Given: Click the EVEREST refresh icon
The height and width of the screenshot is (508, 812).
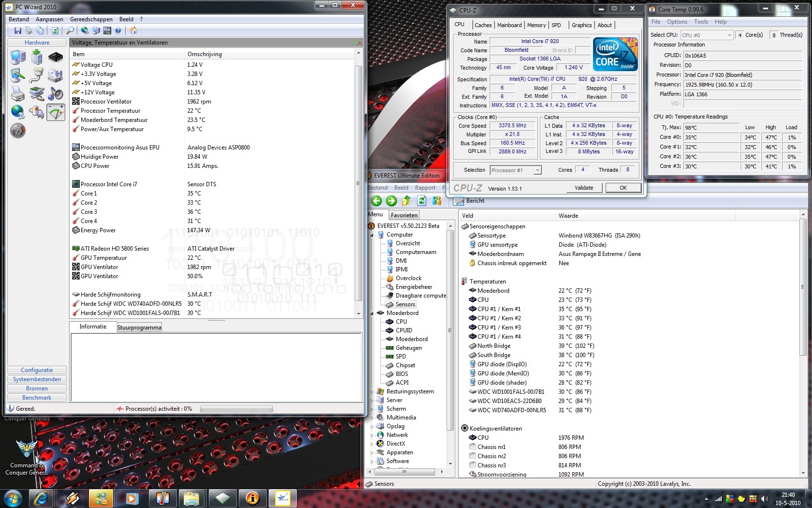Looking at the screenshot, I should click(x=422, y=201).
